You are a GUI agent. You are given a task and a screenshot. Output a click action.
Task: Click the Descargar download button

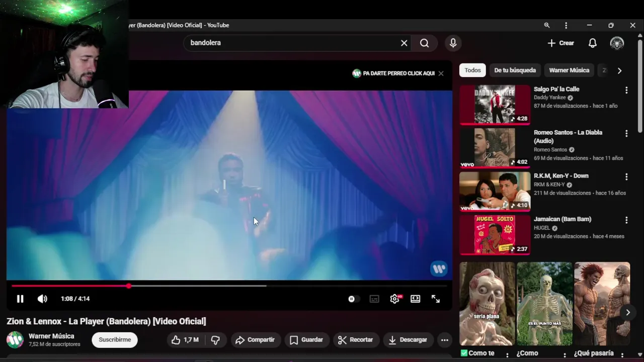point(408,340)
